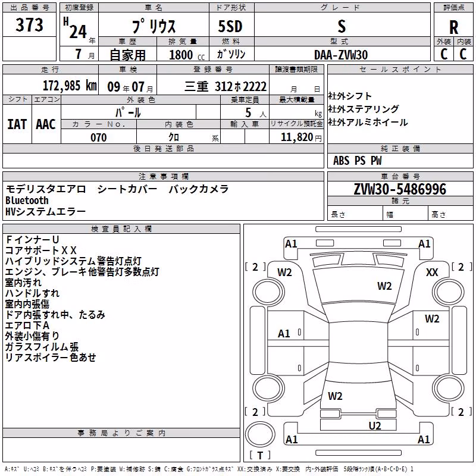Click remark ガラスフィルム張
The image size is (476, 476).
pyautogui.click(x=42, y=347)
